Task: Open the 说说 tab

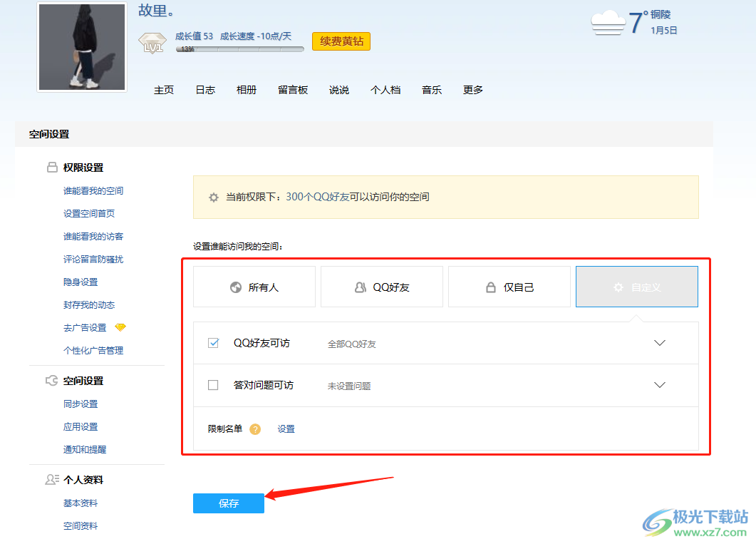Action: [339, 90]
